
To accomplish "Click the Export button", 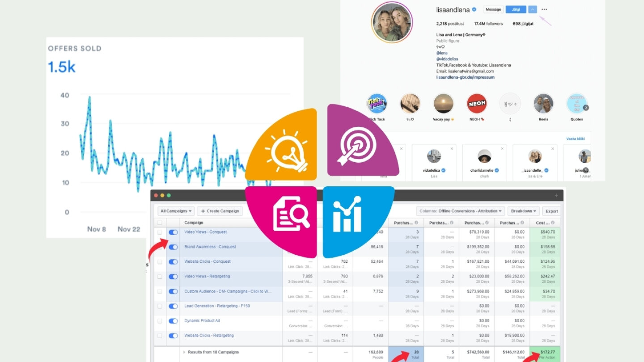I will click(551, 211).
